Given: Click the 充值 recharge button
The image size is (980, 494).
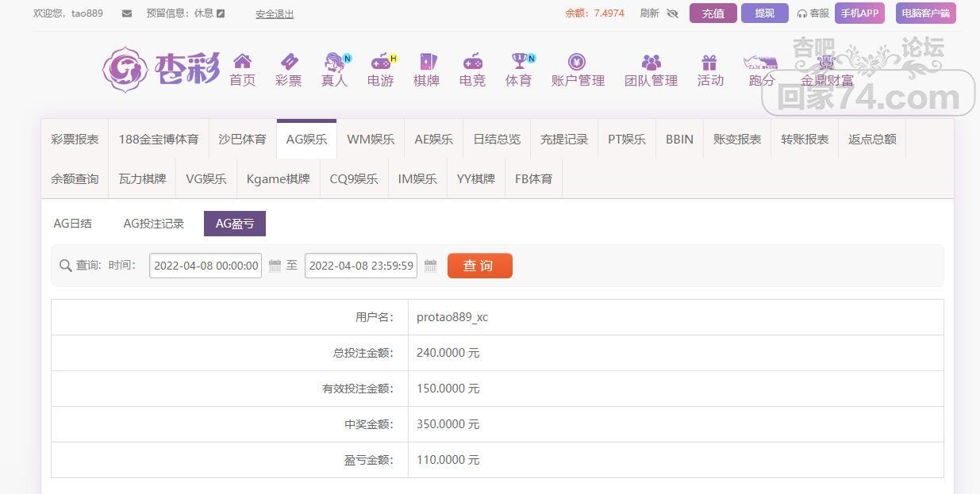Looking at the screenshot, I should pos(713,13).
